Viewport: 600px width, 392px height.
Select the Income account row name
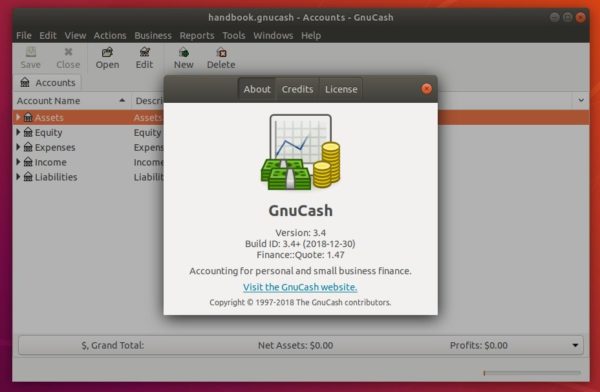pos(51,162)
